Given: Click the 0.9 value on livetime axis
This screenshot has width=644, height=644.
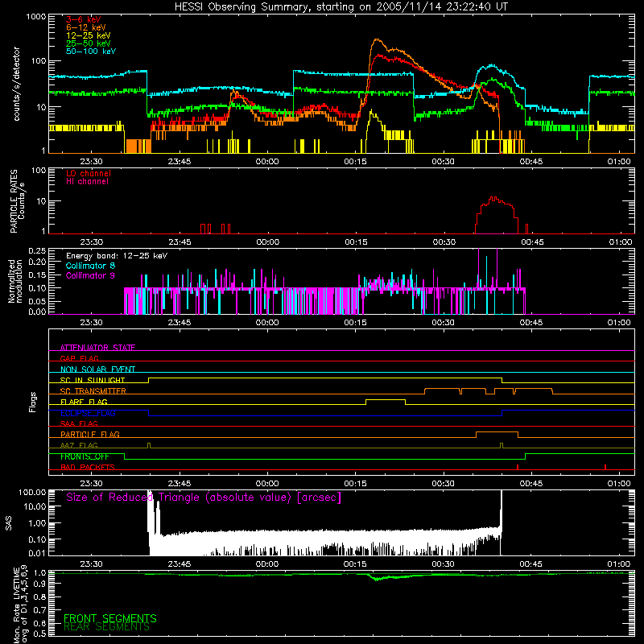Looking at the screenshot, I should click(40, 583).
